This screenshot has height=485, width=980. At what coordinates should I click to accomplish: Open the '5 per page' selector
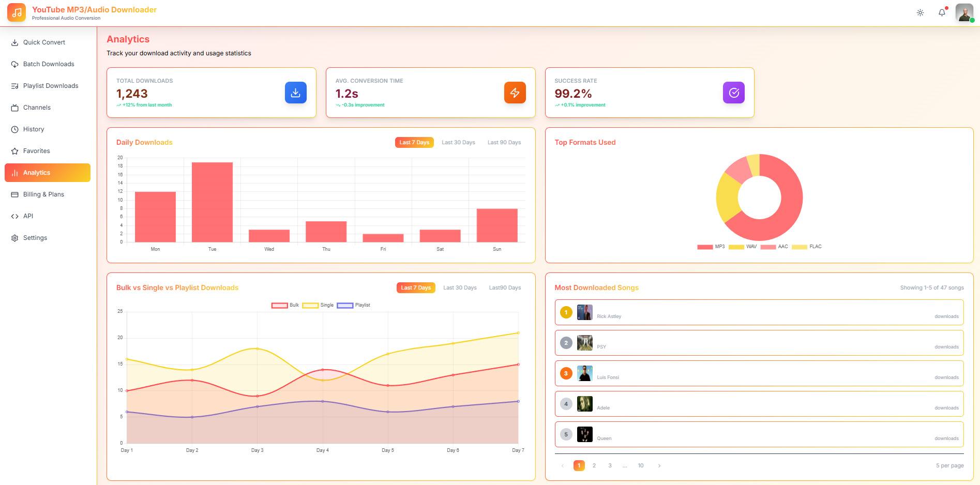[x=949, y=465]
